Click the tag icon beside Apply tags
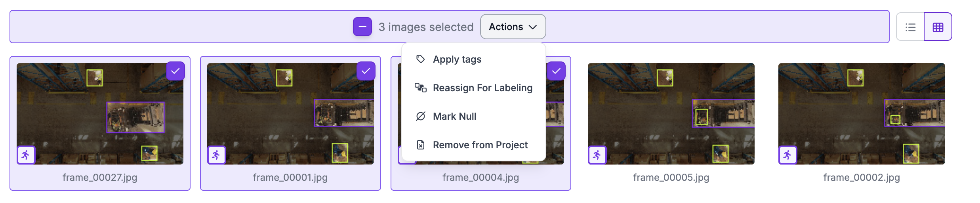This screenshot has width=980, height=203. click(x=420, y=59)
